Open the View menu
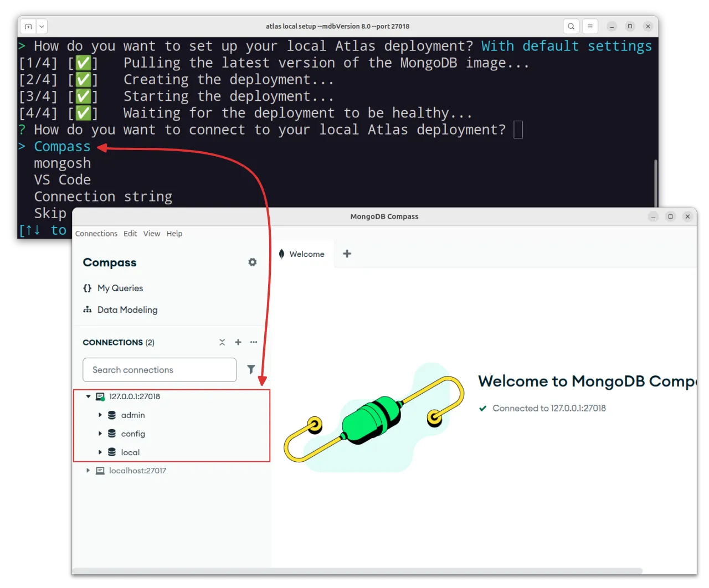The image size is (709, 588). 151,234
